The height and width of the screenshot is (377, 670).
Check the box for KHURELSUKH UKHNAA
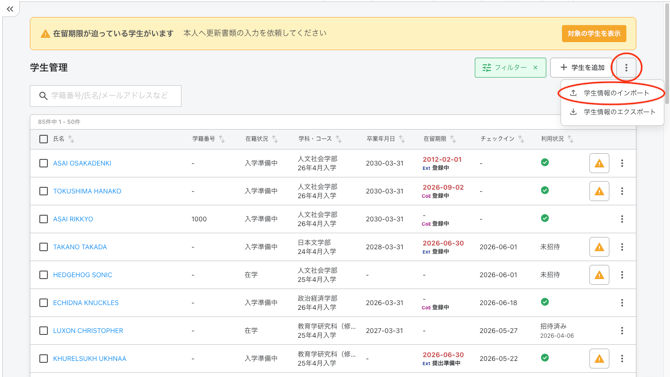[43, 359]
